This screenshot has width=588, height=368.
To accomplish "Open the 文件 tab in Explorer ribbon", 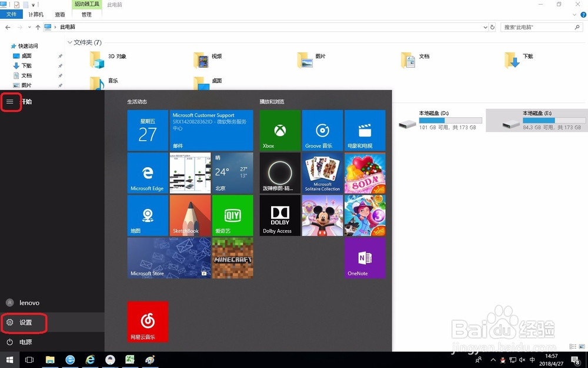I will (11, 14).
